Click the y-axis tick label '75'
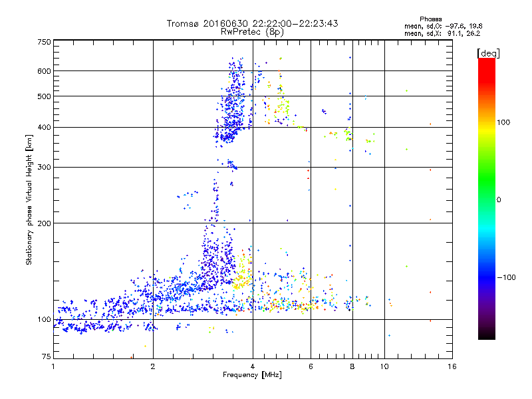 pos(47,356)
